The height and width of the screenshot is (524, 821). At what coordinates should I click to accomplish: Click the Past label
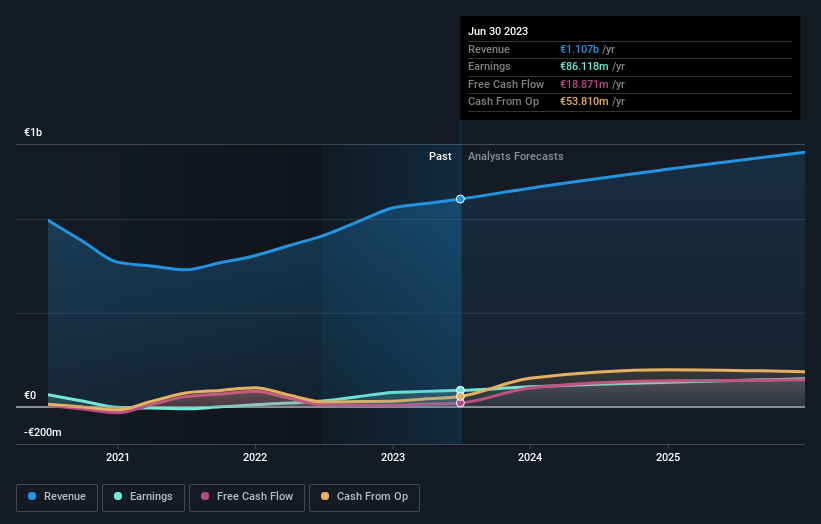[x=440, y=157]
